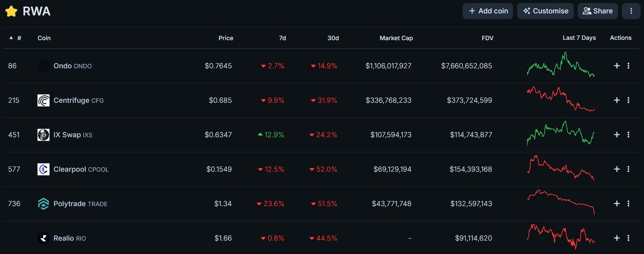Click the plus icon in Ondo row
The height and width of the screenshot is (254, 644).
pos(617,66)
